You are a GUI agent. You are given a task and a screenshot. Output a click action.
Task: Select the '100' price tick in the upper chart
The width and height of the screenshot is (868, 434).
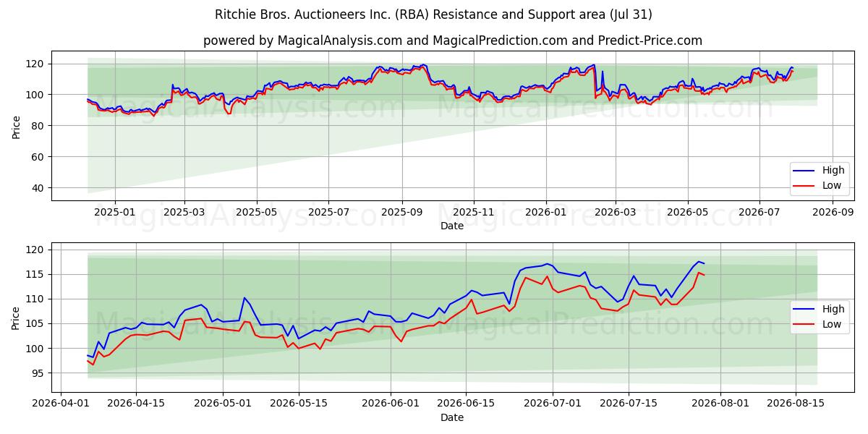coord(35,95)
